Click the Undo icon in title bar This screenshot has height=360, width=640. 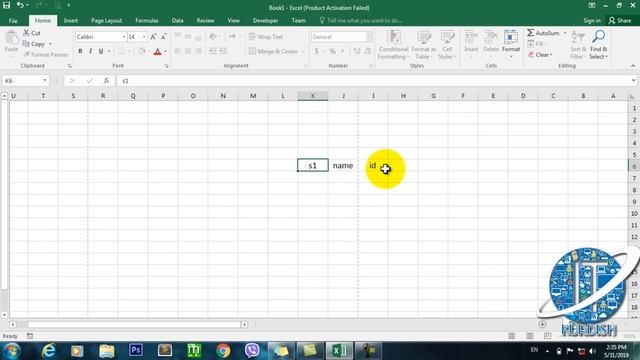[x=20, y=5]
